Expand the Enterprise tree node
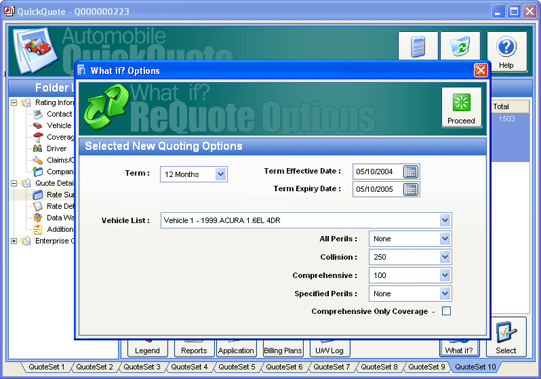The height and width of the screenshot is (379, 541). point(14,241)
